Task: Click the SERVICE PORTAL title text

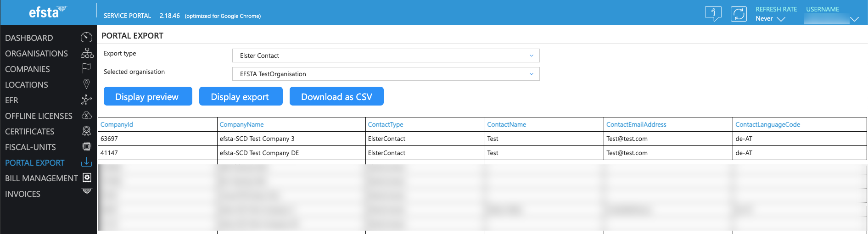Action: [127, 16]
